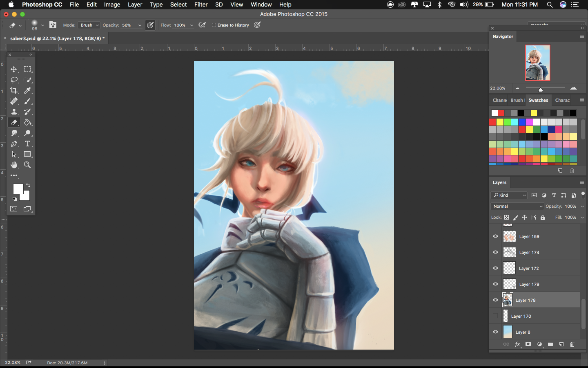Screen dimensions: 588x368
Task: Pick the foreground color swatch
Action: [x=18, y=189]
